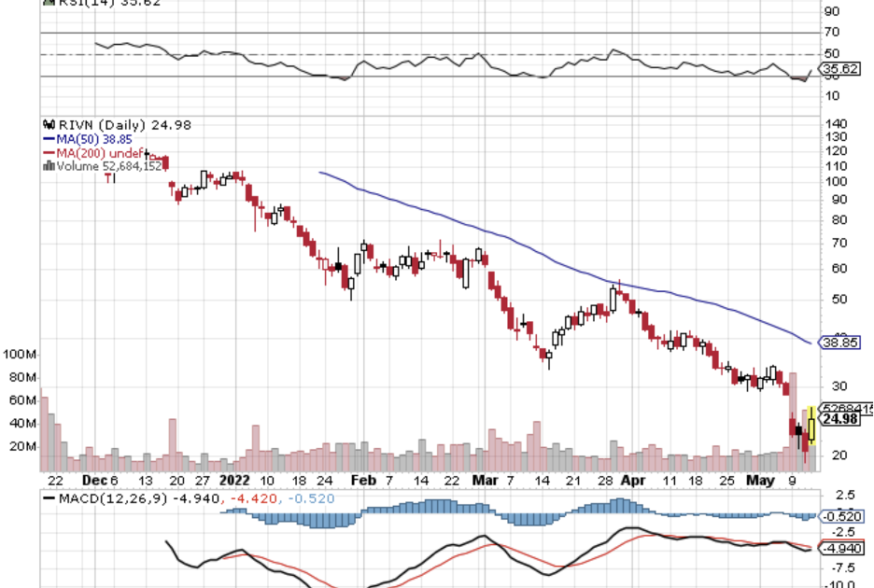Click the candlestick icon beside RIVN (Daily)
874x588 pixels.
(49, 124)
